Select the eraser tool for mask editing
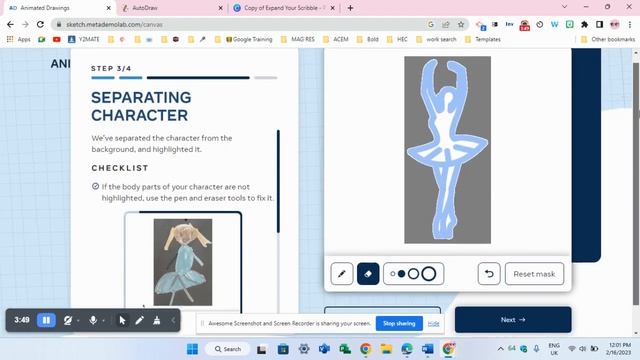The height and width of the screenshot is (360, 640). [x=368, y=274]
